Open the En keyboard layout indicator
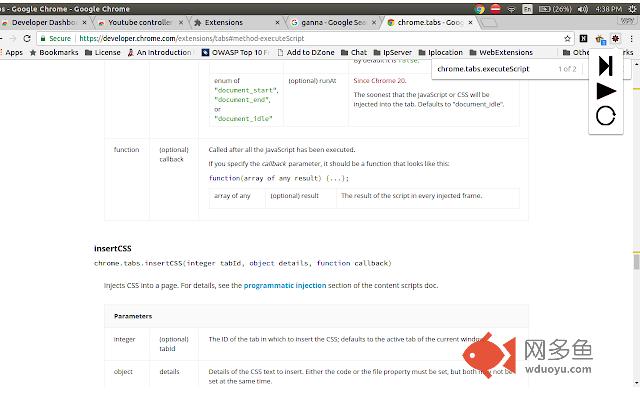640x400 pixels. (x=527, y=9)
